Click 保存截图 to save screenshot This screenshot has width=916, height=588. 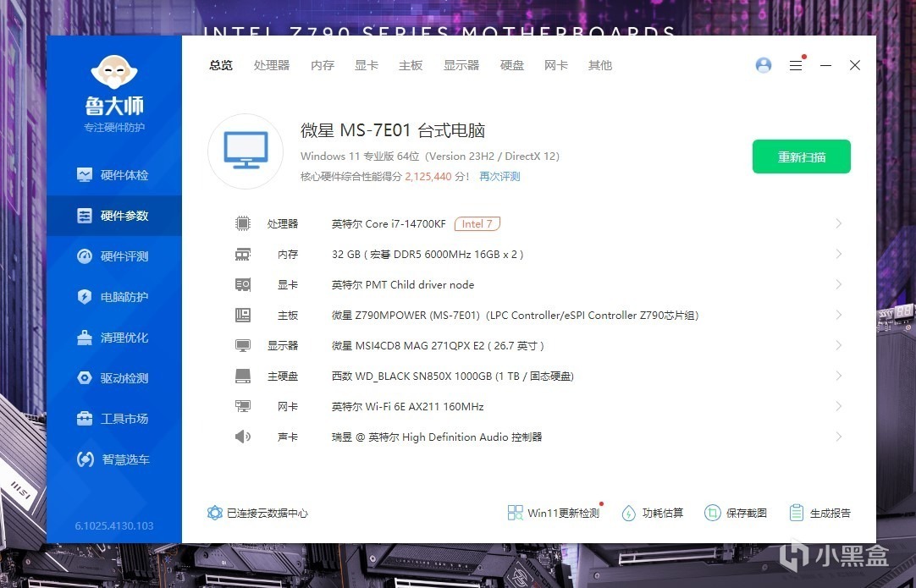pos(736,513)
